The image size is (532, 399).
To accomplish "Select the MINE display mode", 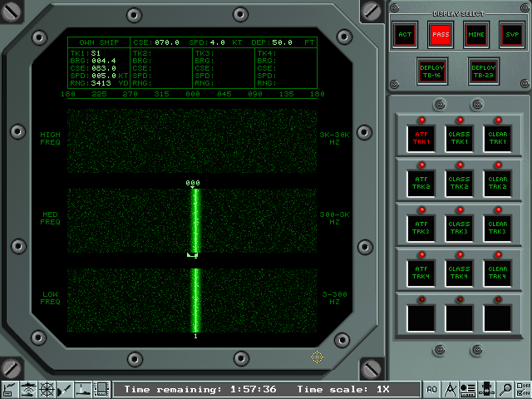I will 476,34.
